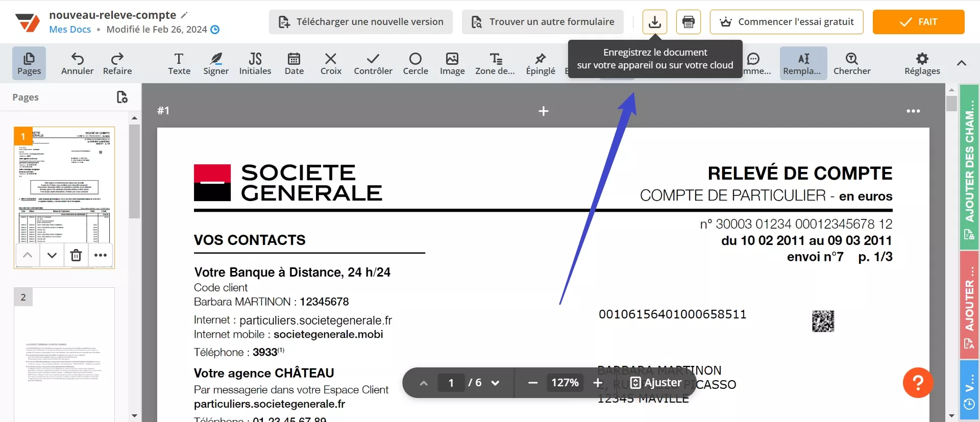Toggle the Remplacer text tool
The image size is (980, 422).
(803, 63)
